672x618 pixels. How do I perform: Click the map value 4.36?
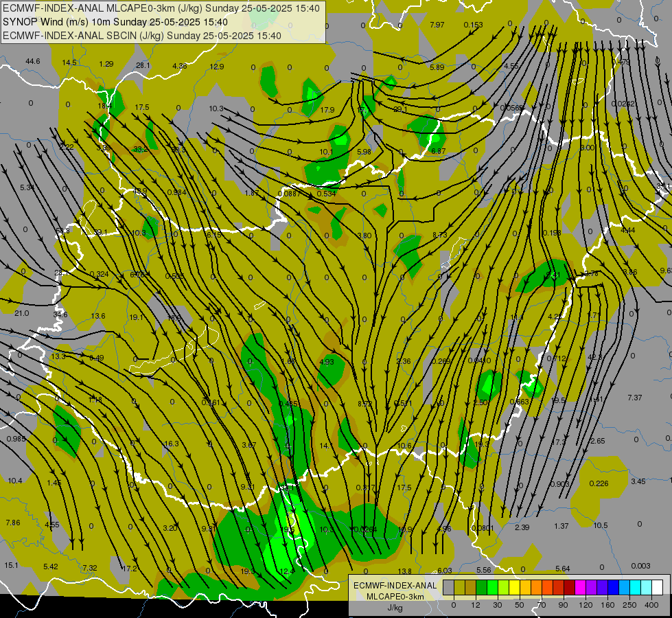click(x=180, y=66)
